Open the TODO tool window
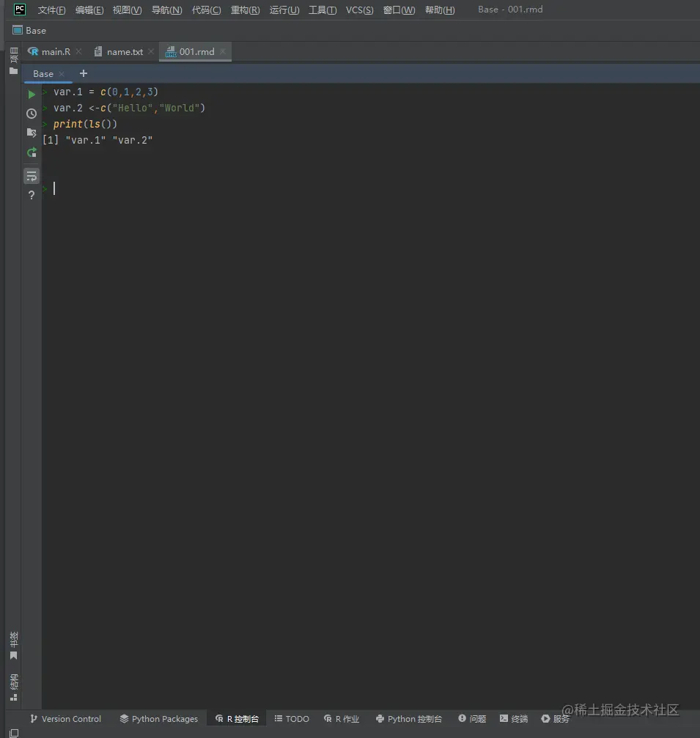 coord(292,719)
